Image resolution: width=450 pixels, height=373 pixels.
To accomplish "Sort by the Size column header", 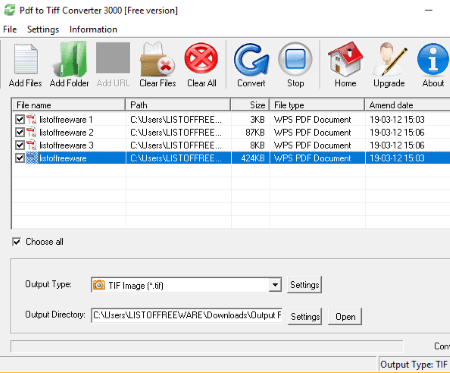I will click(x=250, y=105).
